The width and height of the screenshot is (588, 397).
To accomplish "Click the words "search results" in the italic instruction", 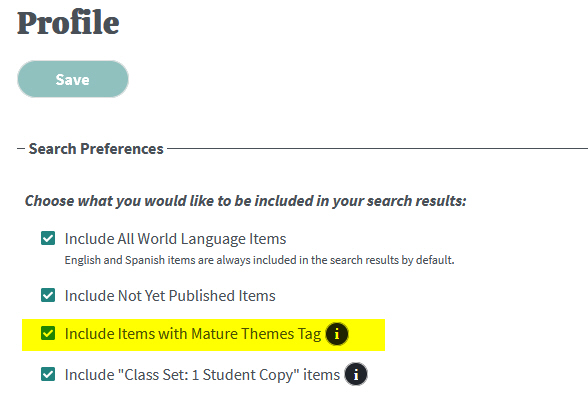I will [x=416, y=201].
